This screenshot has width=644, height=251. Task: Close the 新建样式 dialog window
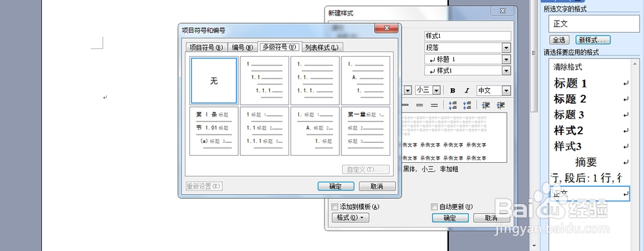point(503,11)
